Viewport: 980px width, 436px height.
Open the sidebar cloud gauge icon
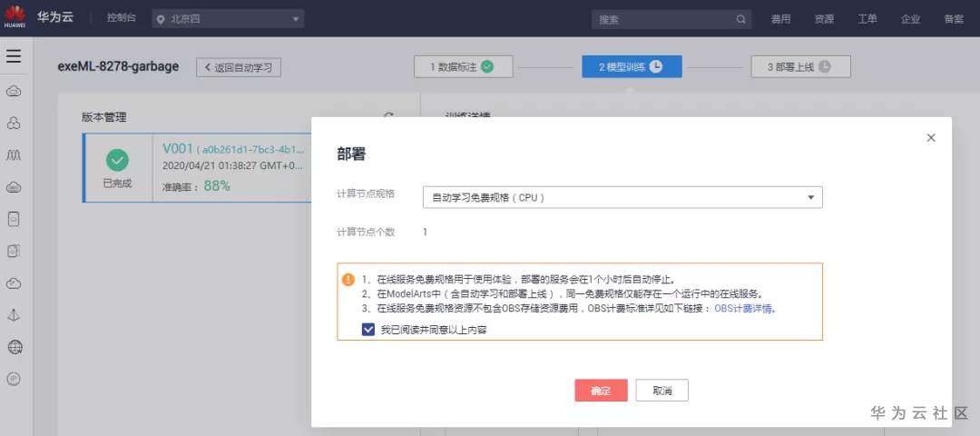coord(14,283)
